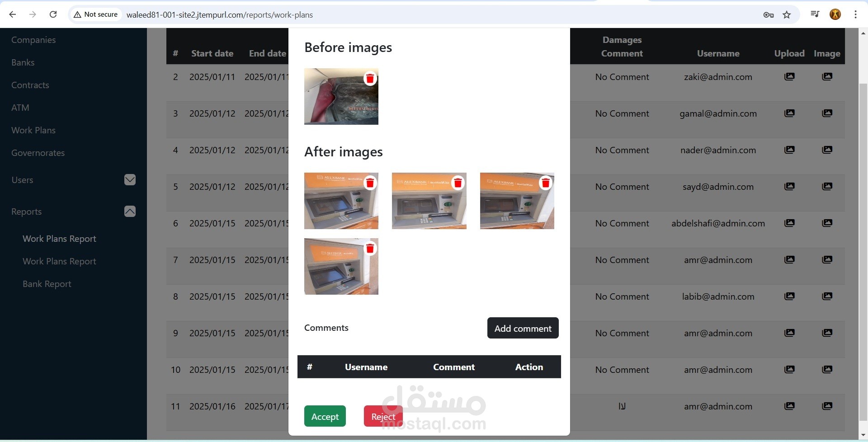Click Upload icon for nader@admin.com row
Image resolution: width=868 pixels, height=442 pixels.
click(x=789, y=150)
